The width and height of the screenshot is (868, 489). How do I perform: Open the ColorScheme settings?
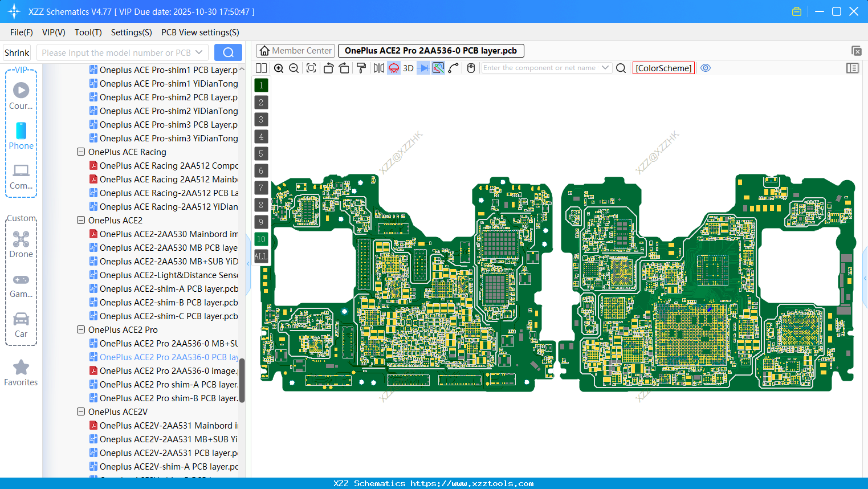pyautogui.click(x=663, y=68)
